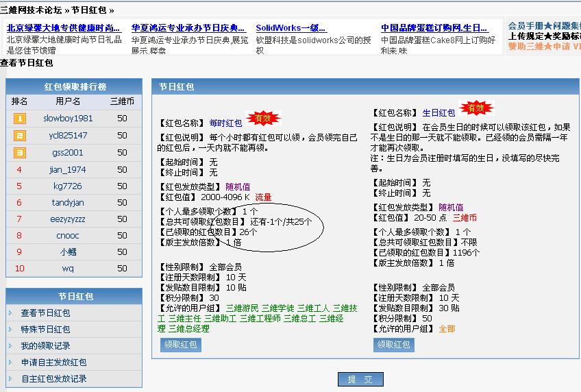The height and width of the screenshot is (392, 581).
Task: Claim the 每时红包 with 领取红包 button
Action: pos(181,345)
